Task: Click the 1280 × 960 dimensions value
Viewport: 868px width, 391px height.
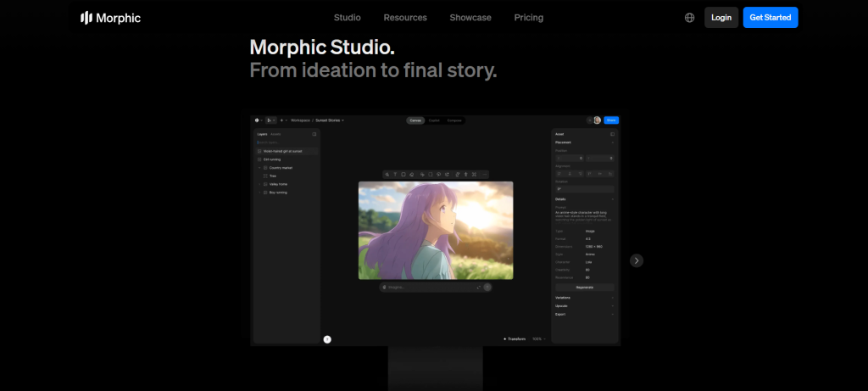Action: click(594, 247)
